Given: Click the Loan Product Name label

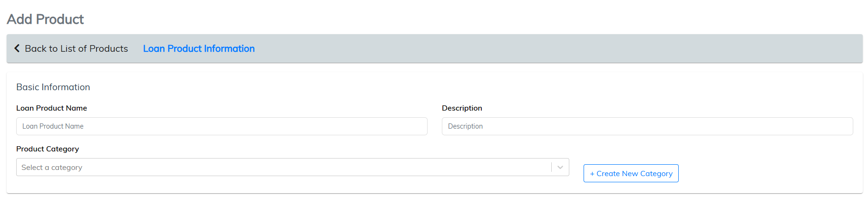Looking at the screenshot, I should pyautogui.click(x=51, y=108).
